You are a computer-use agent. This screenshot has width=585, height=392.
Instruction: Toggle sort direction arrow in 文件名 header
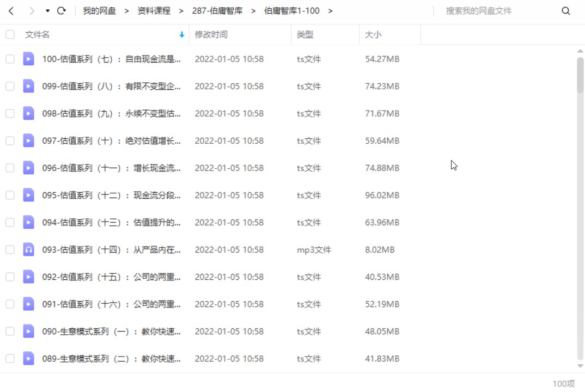pyautogui.click(x=182, y=35)
